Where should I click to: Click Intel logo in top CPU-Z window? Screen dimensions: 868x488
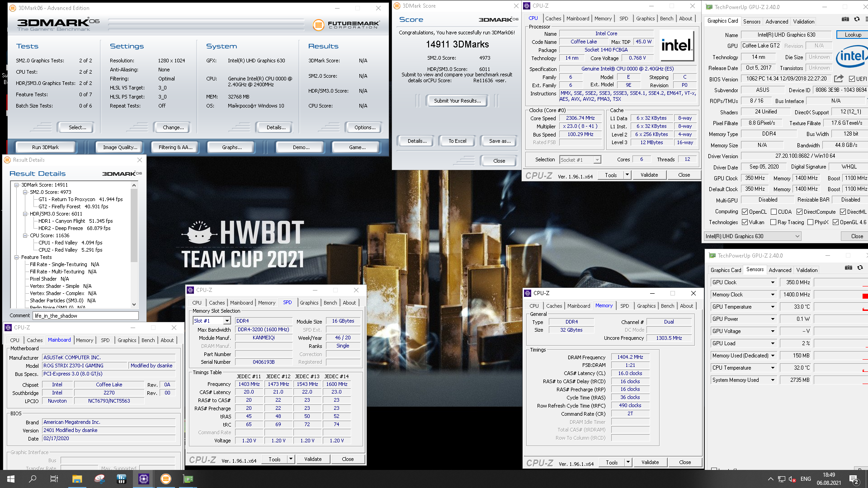(677, 45)
